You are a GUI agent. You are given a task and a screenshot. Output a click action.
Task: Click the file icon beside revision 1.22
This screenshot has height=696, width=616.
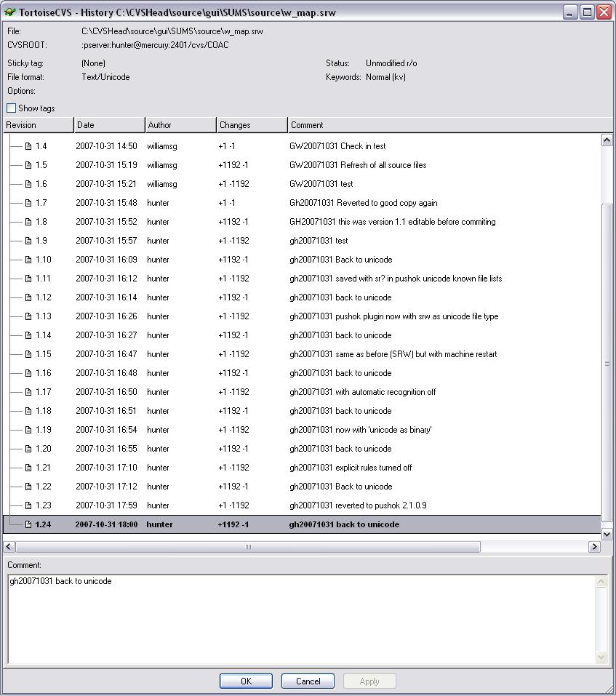(x=28, y=487)
